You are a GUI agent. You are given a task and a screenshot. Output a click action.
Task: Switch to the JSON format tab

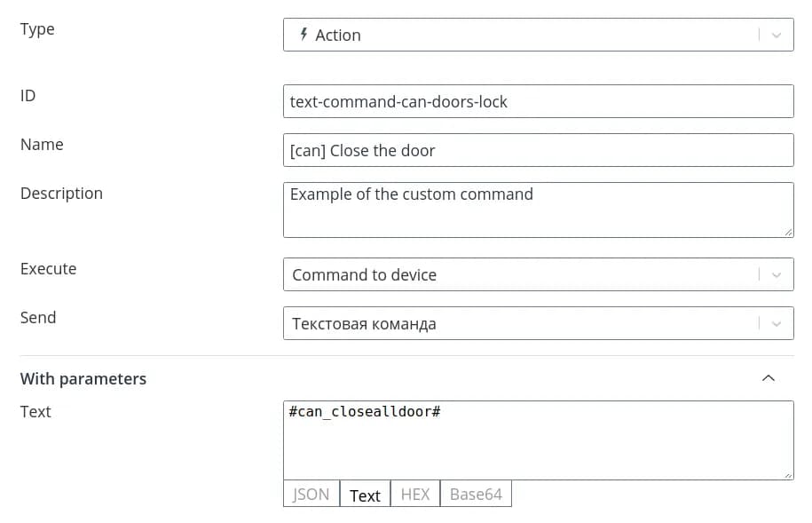(311, 495)
